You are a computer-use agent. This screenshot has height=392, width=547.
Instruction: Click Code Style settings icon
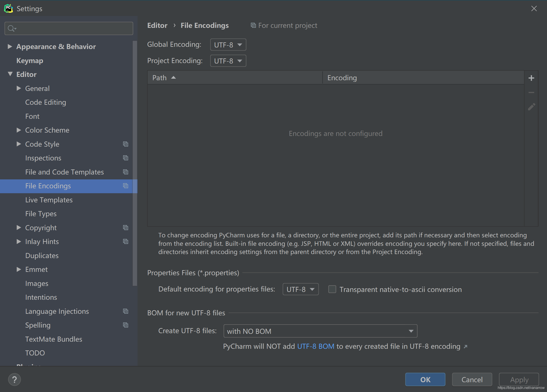(126, 144)
